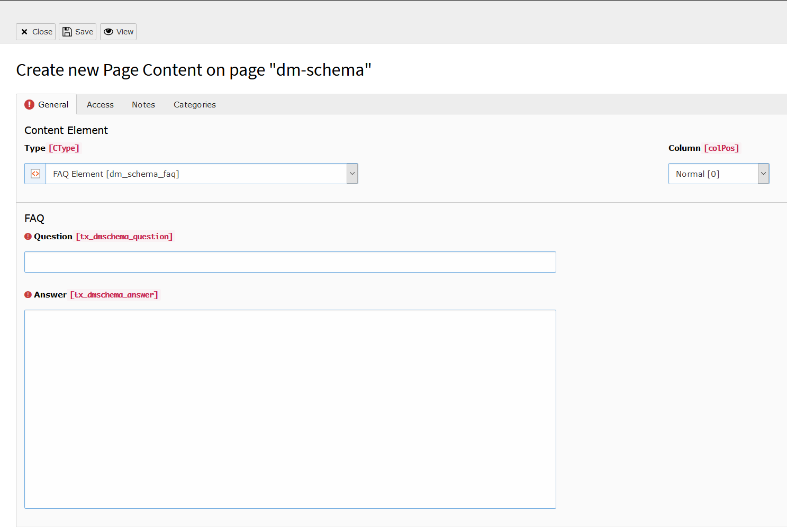Screen dimensions: 787x532
Task: Click the arrow of the Type selector
Action: (x=352, y=174)
